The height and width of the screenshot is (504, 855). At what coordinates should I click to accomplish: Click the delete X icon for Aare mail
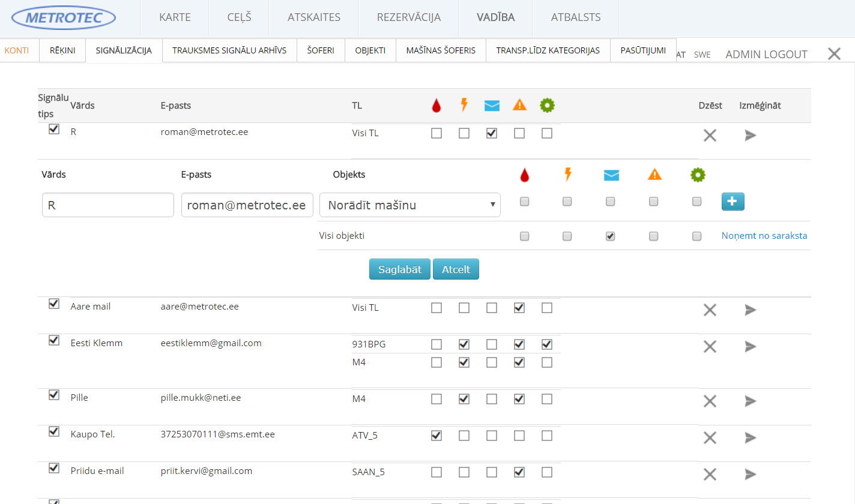point(710,310)
